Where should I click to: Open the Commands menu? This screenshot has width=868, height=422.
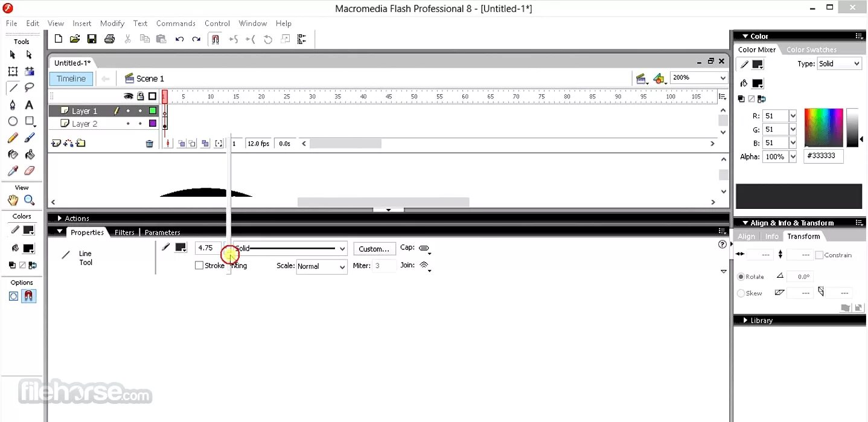[x=176, y=24]
